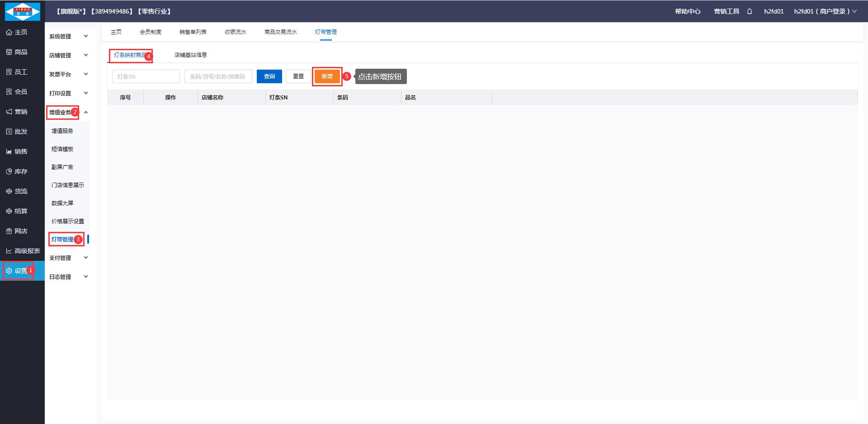Click the home icon in left sidebar

[x=9, y=33]
